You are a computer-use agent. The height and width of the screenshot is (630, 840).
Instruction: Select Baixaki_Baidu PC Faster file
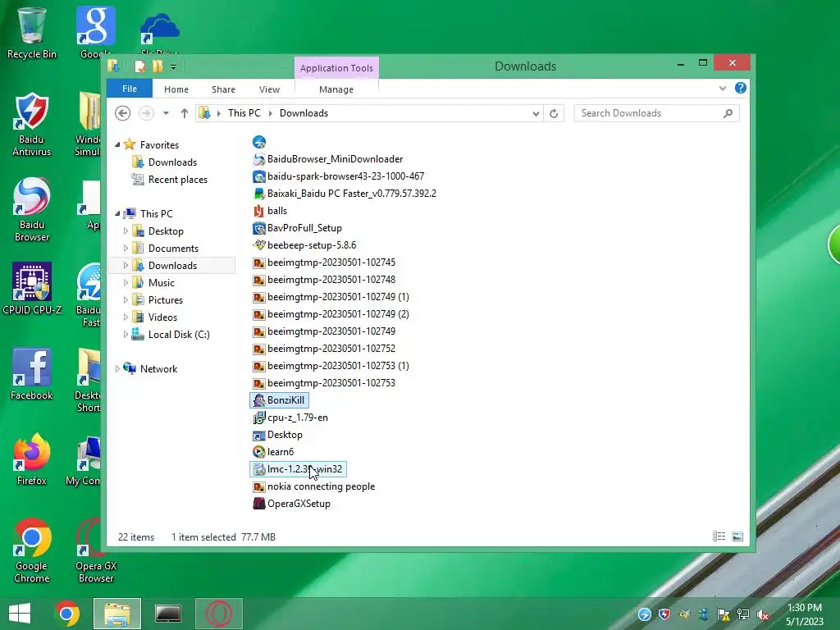[345, 194]
